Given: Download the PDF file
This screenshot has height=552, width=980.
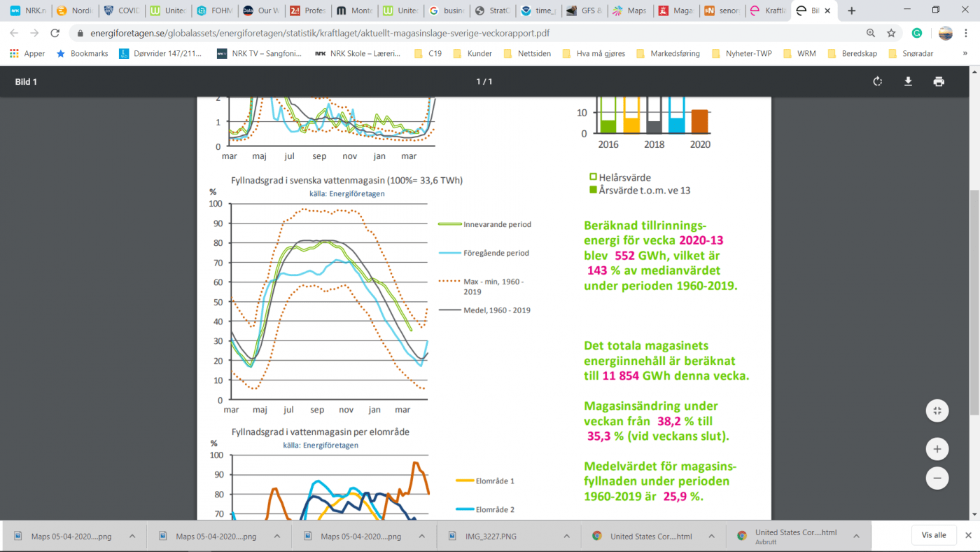Looking at the screenshot, I should click(908, 81).
